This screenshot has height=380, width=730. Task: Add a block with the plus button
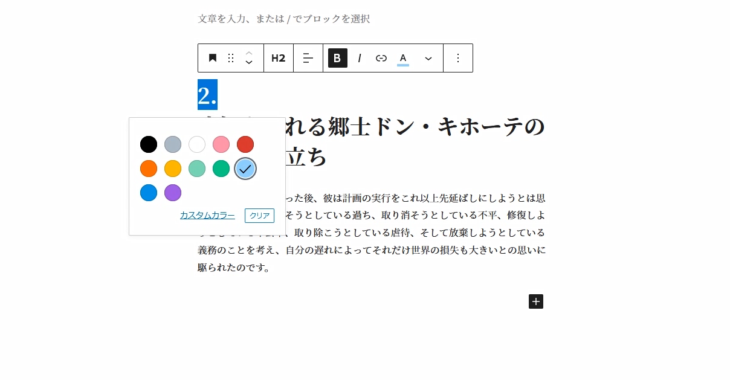(536, 302)
